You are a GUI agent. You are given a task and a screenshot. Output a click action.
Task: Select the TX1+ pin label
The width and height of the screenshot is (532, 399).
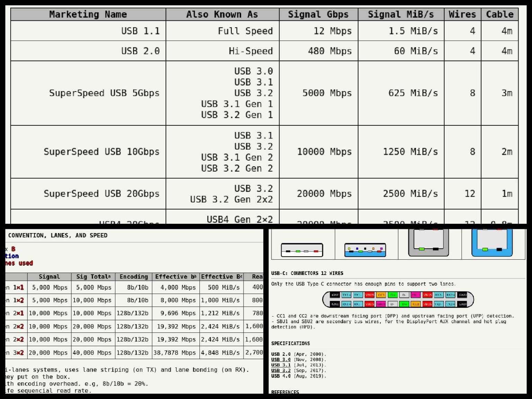pos(346,295)
